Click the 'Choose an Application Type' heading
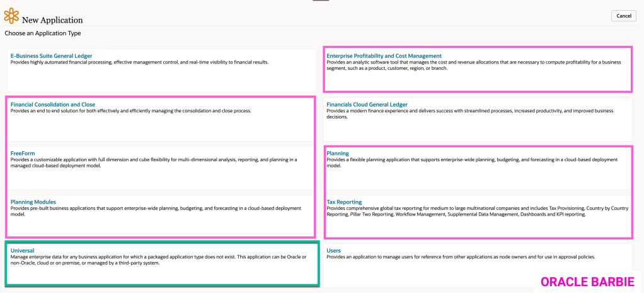 [43, 33]
